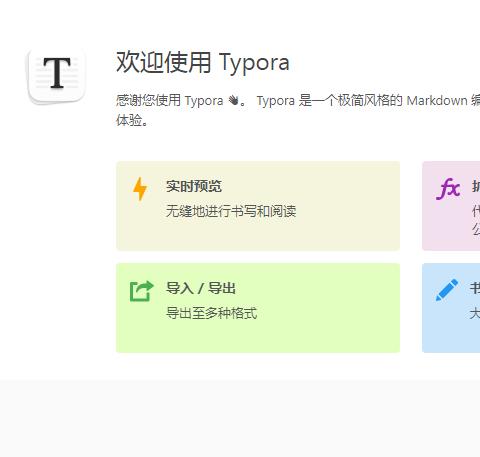
Task: Click the word Markdown in the intro
Action: click(x=437, y=100)
